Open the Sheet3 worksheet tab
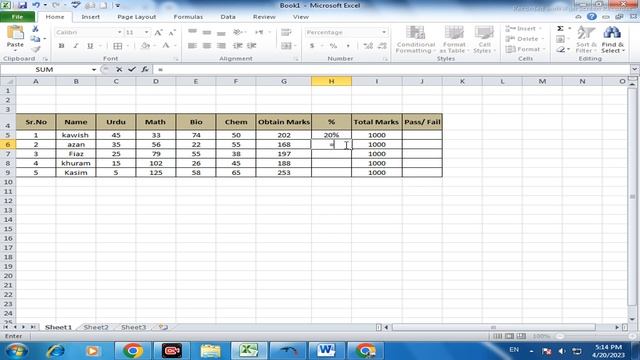The width and height of the screenshot is (640, 360). point(133,327)
